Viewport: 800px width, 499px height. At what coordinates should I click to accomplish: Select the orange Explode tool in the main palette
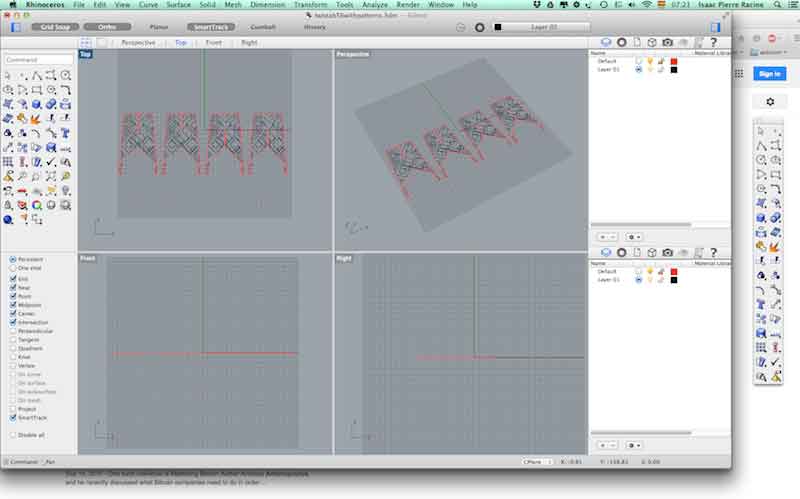[36, 119]
